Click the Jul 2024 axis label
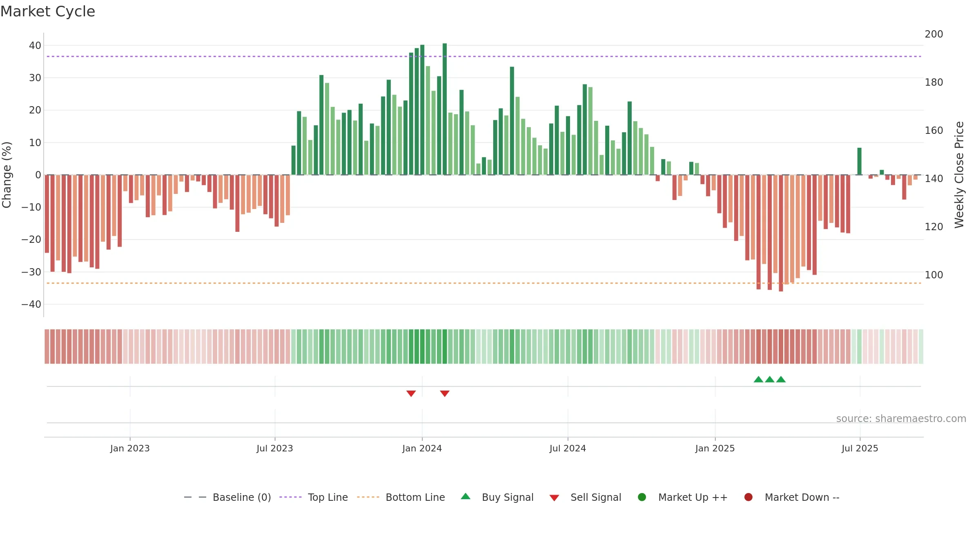The image size is (980, 551). coord(568,449)
